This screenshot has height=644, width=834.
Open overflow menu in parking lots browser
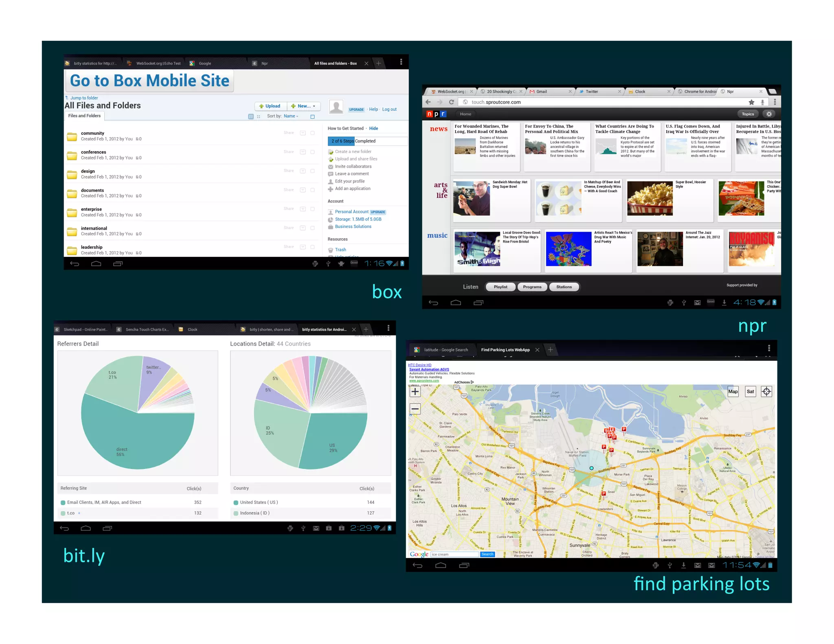(x=769, y=348)
